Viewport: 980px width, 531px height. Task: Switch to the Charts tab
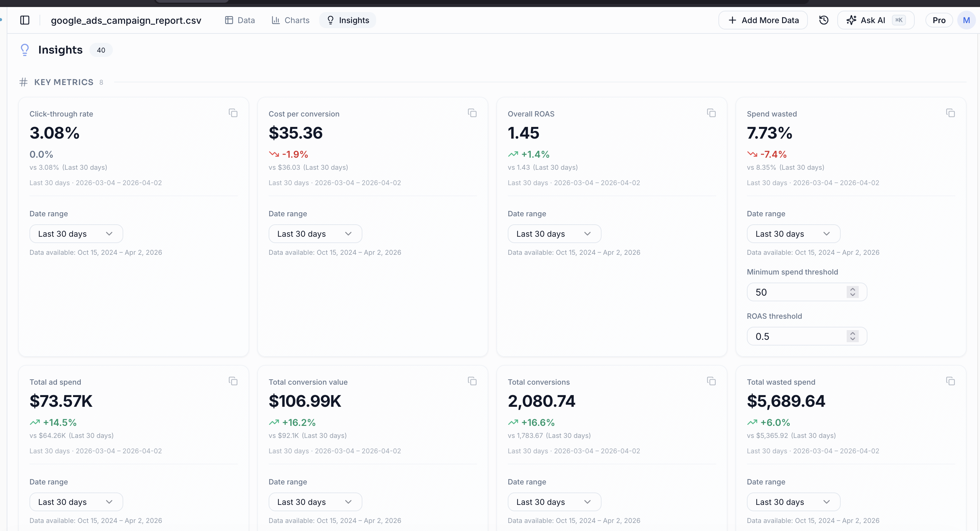point(290,20)
